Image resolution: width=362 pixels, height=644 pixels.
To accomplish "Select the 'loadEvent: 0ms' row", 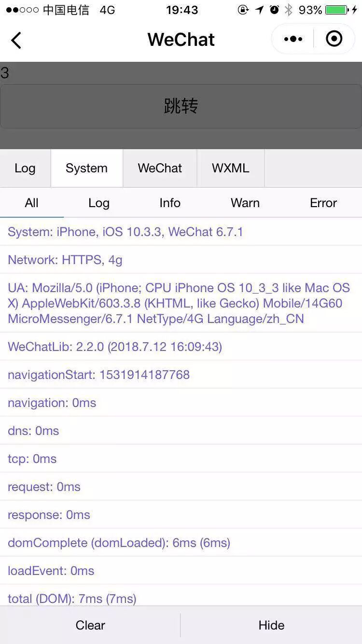I will (181, 571).
